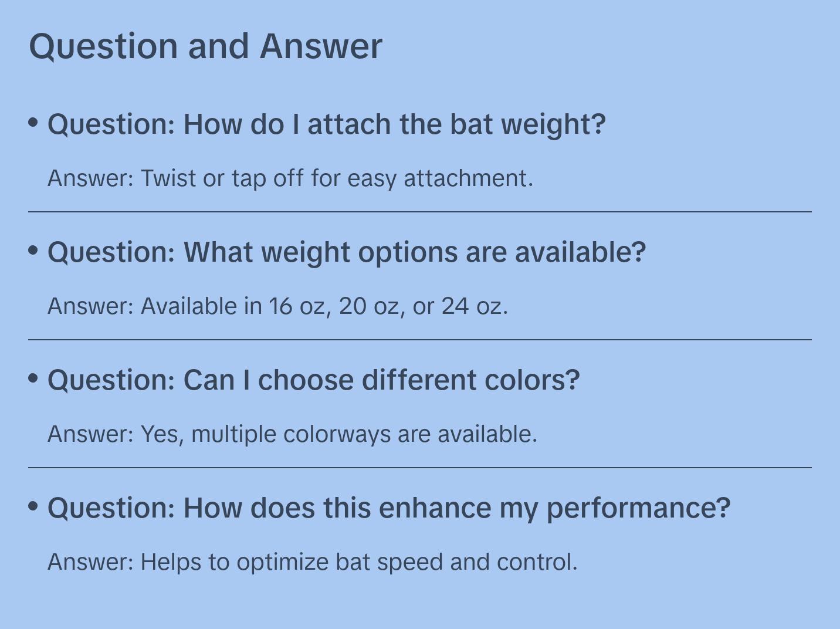Click the bullet beside the performance question

[x=33, y=506]
